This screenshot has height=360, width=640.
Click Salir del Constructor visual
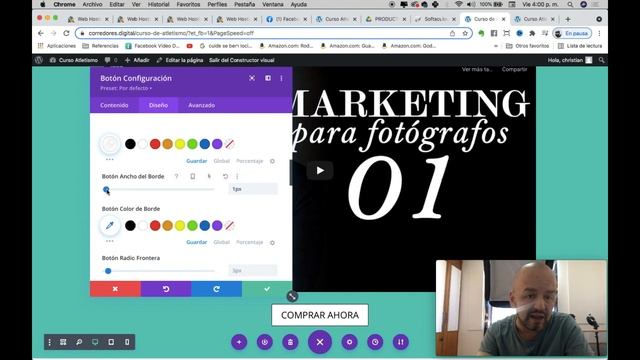(x=242, y=60)
